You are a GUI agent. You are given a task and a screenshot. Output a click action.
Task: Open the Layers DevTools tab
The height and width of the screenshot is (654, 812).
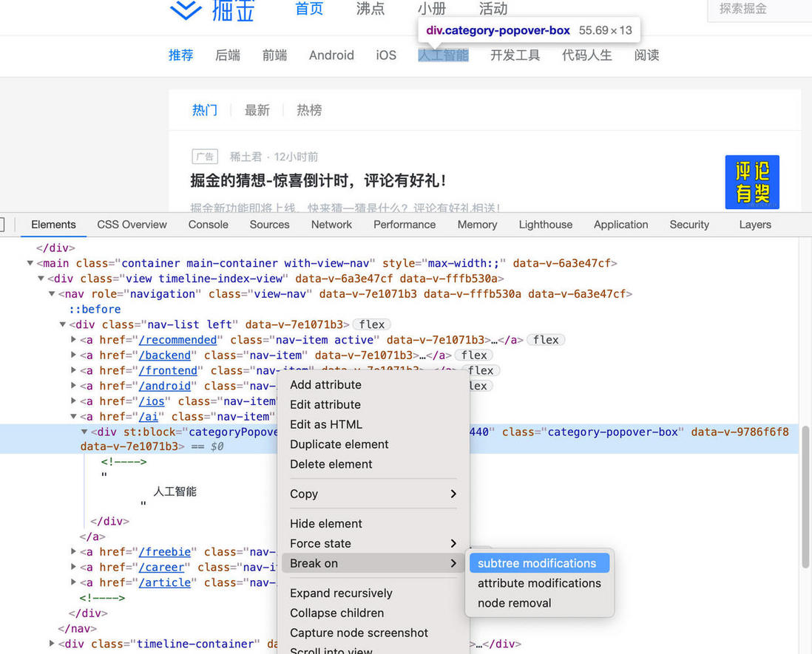755,225
